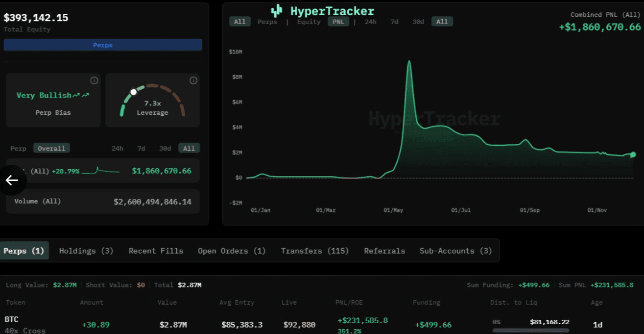Select Equity mode in chart header
The width and height of the screenshot is (644, 334).
click(309, 22)
